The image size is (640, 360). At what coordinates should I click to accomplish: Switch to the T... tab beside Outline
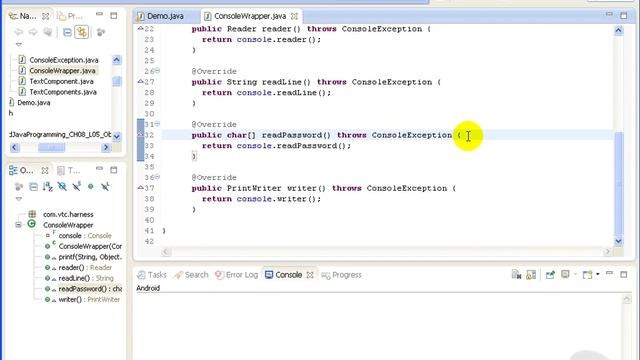(69, 170)
